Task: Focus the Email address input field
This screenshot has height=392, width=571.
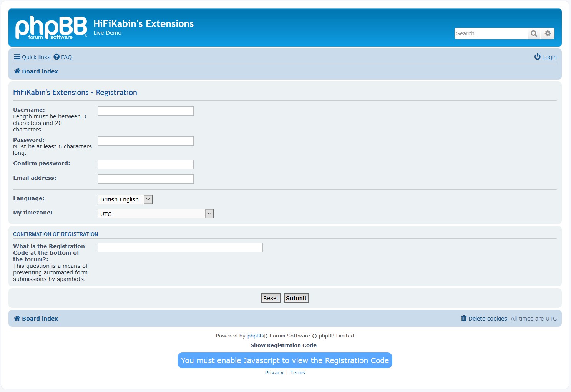Action: click(x=146, y=179)
